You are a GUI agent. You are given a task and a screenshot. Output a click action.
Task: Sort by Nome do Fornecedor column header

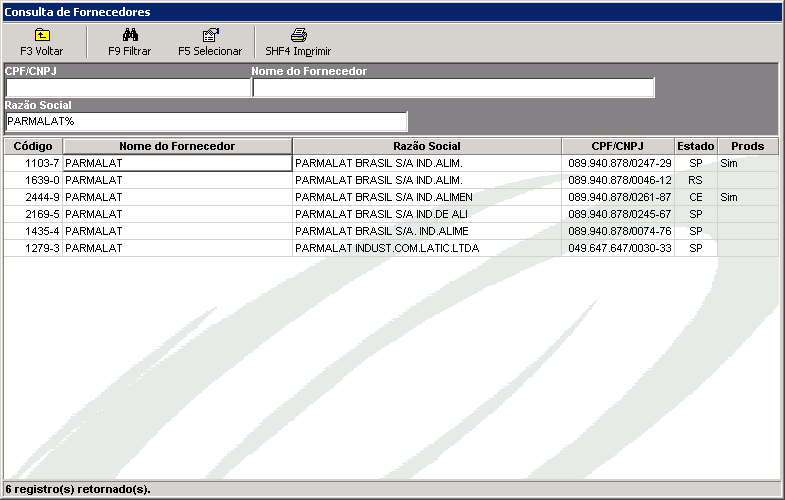pos(177,146)
